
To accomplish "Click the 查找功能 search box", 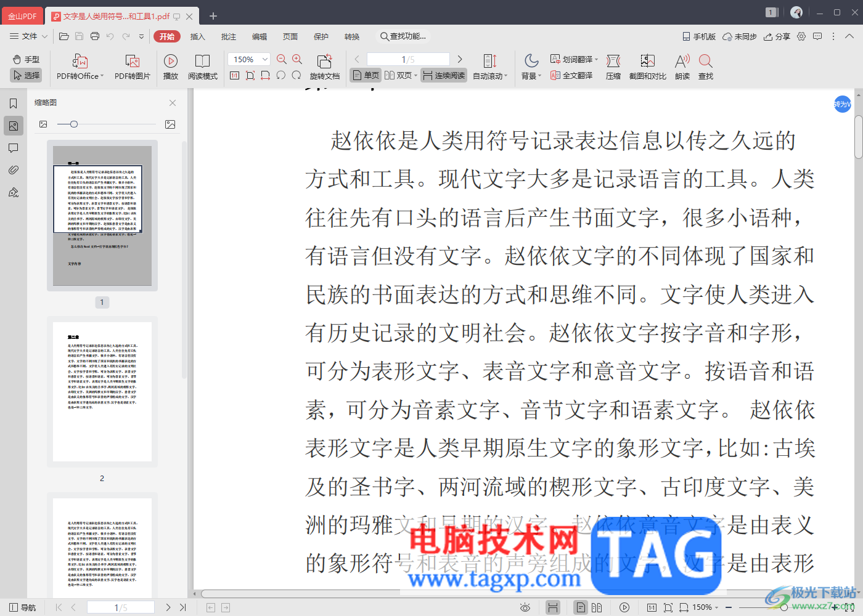I will pyautogui.click(x=403, y=36).
